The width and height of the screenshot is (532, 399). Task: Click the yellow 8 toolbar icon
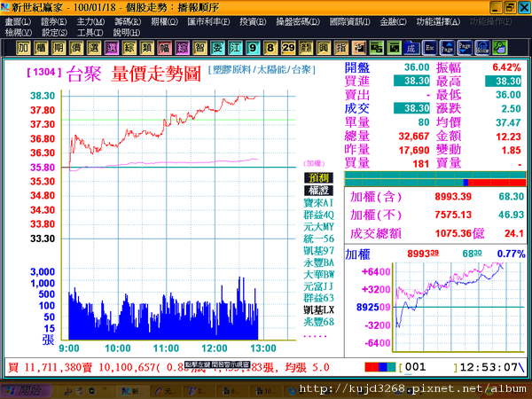[x=270, y=48]
